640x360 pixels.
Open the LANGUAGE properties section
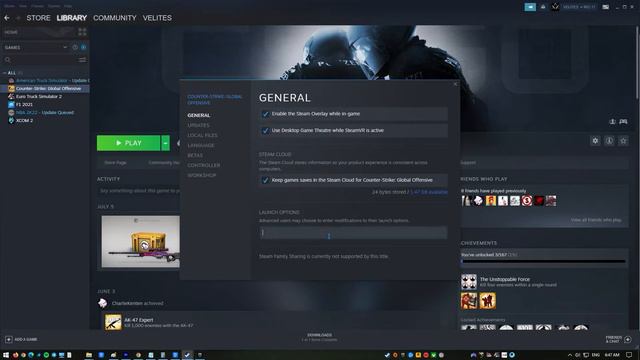(x=201, y=145)
